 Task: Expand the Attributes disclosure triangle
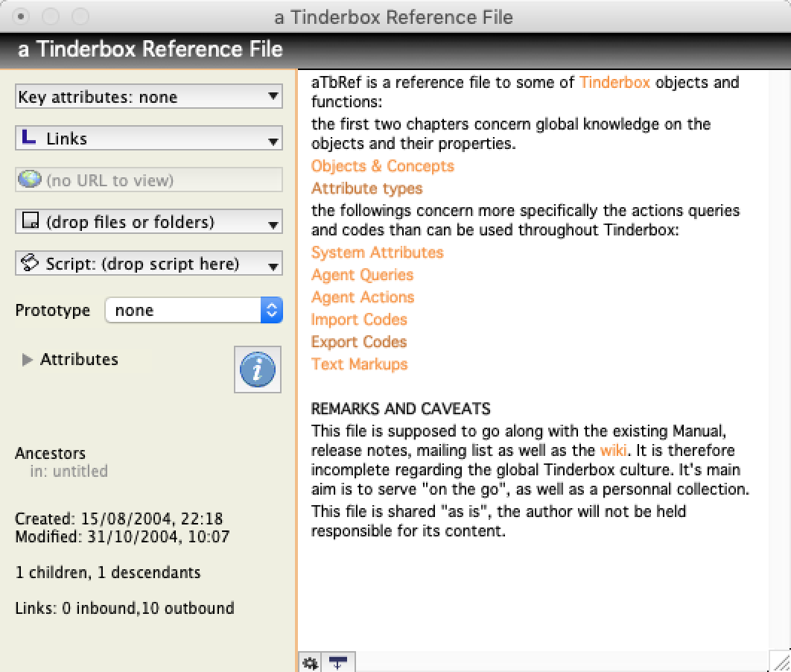coord(28,360)
